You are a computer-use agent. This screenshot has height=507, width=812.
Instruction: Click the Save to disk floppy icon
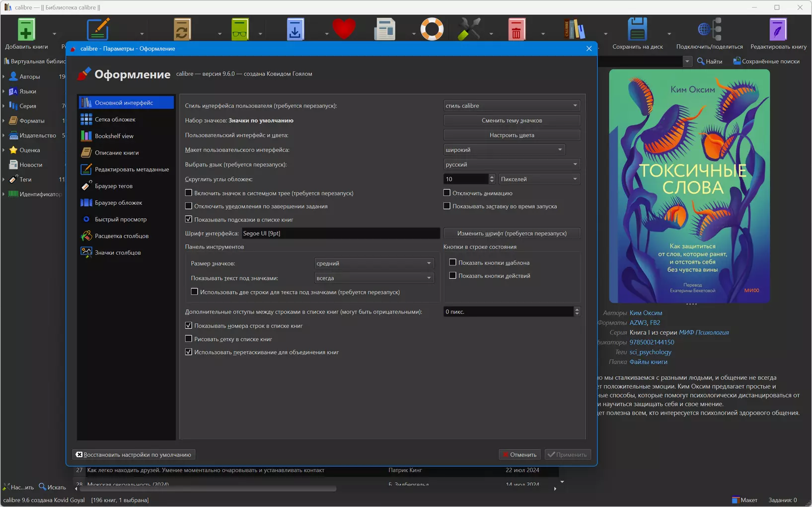tap(637, 30)
